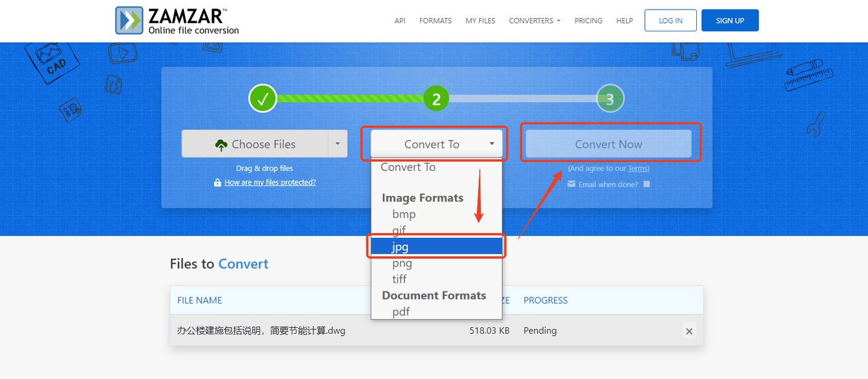Open the Convert To dropdown
The width and height of the screenshot is (868, 379).
tap(436, 144)
